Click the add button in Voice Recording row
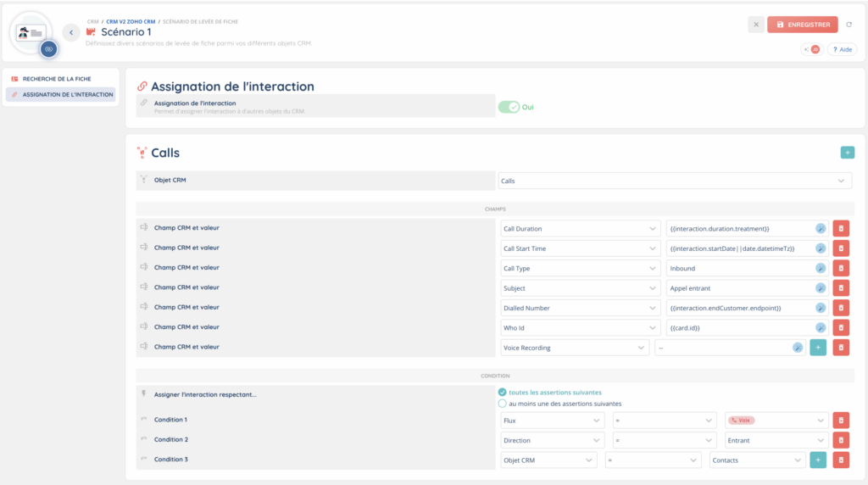 click(818, 347)
